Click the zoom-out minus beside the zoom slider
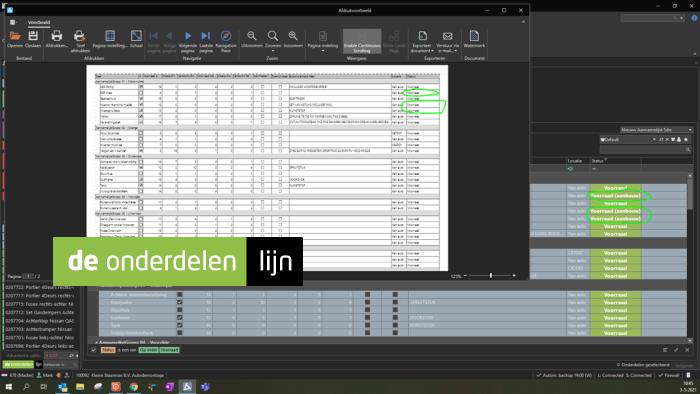The width and height of the screenshot is (700, 394). click(465, 276)
